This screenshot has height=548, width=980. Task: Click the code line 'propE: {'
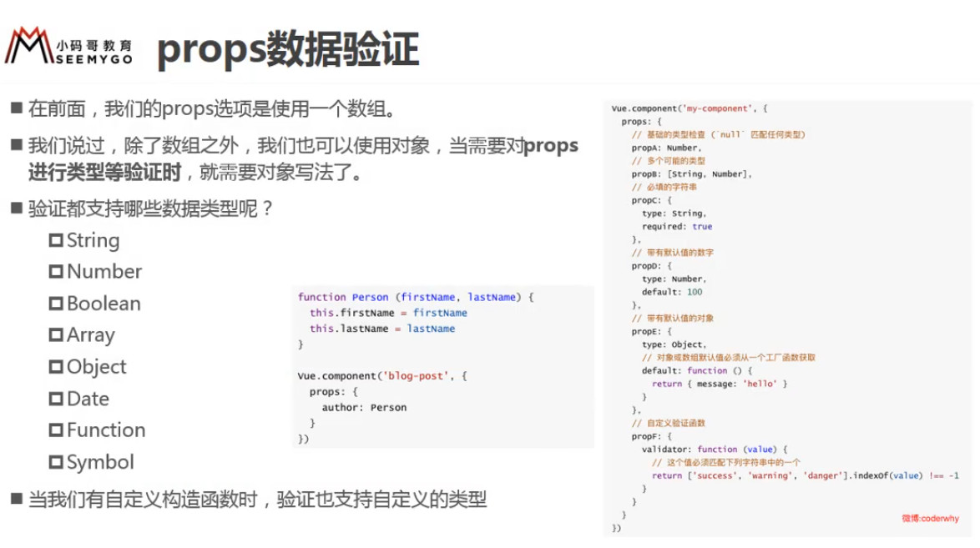tap(651, 332)
